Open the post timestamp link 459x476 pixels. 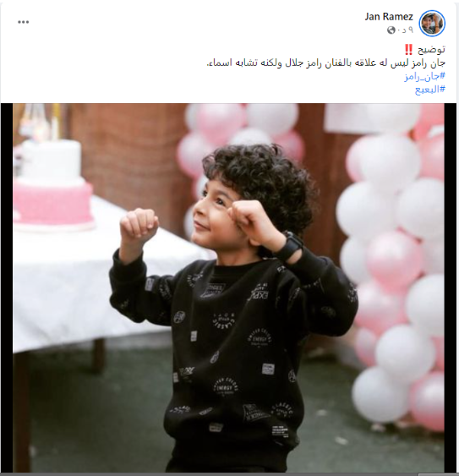pyautogui.click(x=405, y=30)
